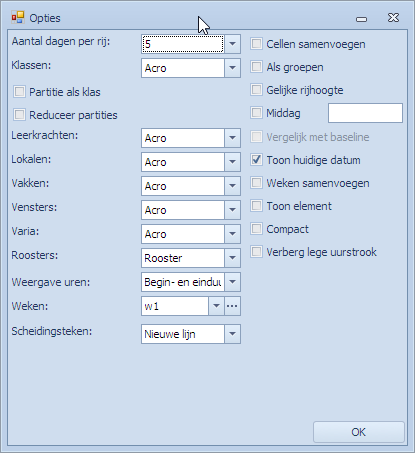The width and height of the screenshot is (415, 453).
Task: Tick the Verberg lege uurstrook checkbox
Action: click(256, 252)
